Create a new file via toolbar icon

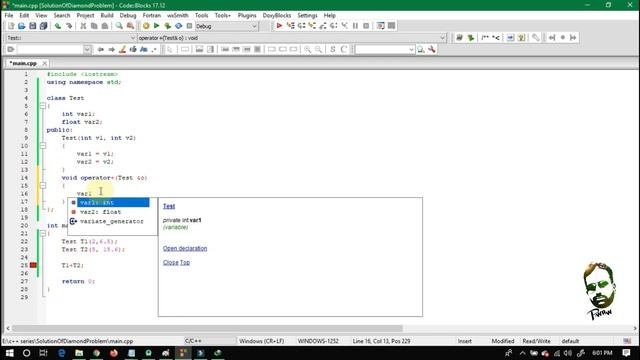click(x=11, y=26)
